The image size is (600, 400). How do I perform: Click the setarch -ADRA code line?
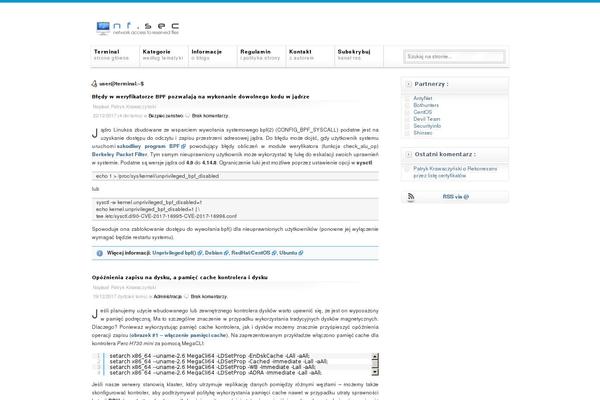[215, 372]
